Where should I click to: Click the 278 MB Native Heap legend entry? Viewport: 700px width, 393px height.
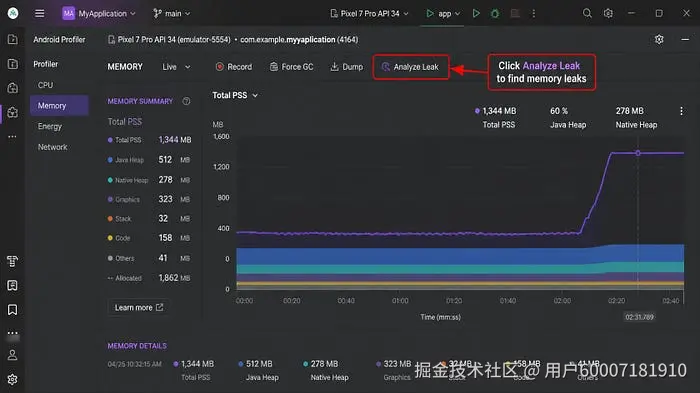pos(636,117)
